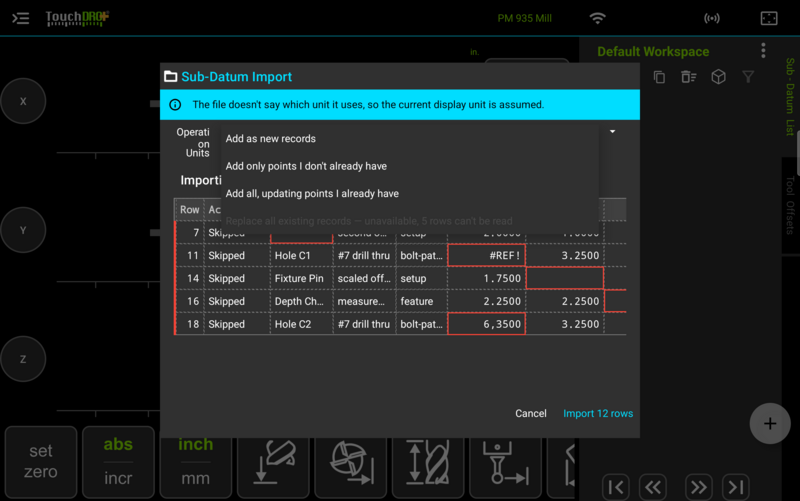The width and height of the screenshot is (800, 501).
Task: Click the Cancel button
Action: point(531,414)
